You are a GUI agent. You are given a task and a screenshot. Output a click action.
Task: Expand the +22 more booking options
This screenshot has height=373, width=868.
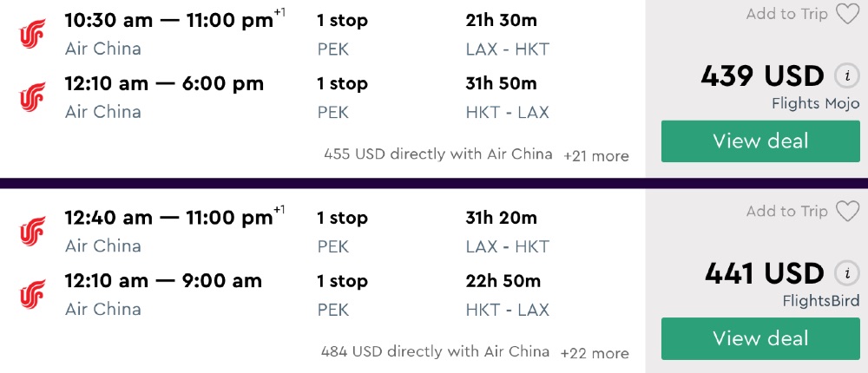595,353
